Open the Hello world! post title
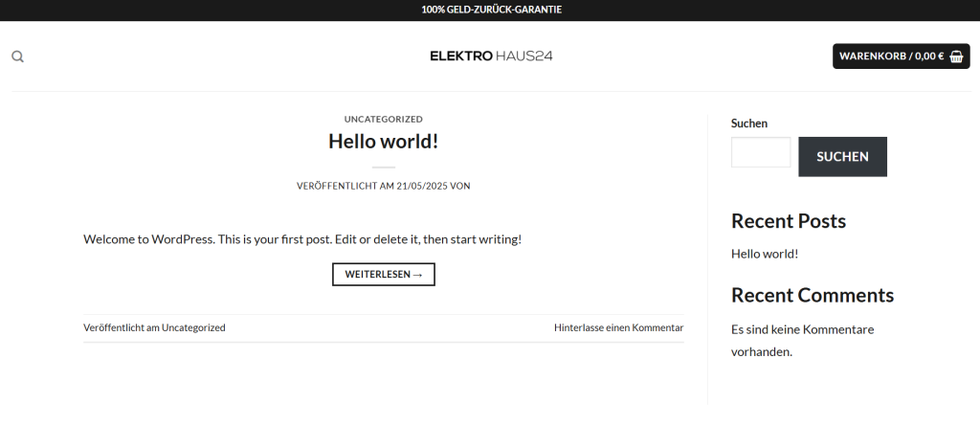The width and height of the screenshot is (980, 426). [383, 141]
